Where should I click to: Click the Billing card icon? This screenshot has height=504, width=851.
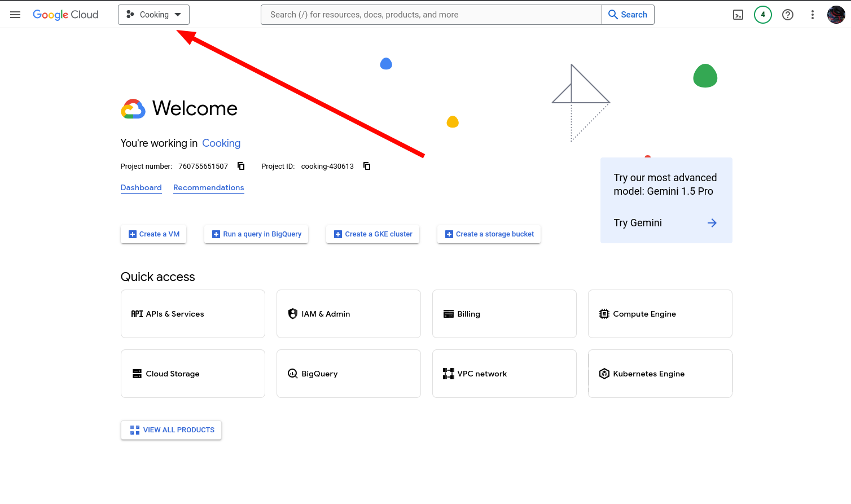point(449,314)
